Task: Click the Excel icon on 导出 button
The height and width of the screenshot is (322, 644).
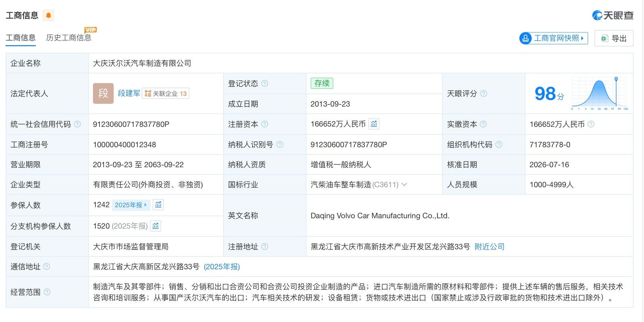Action: [604, 38]
